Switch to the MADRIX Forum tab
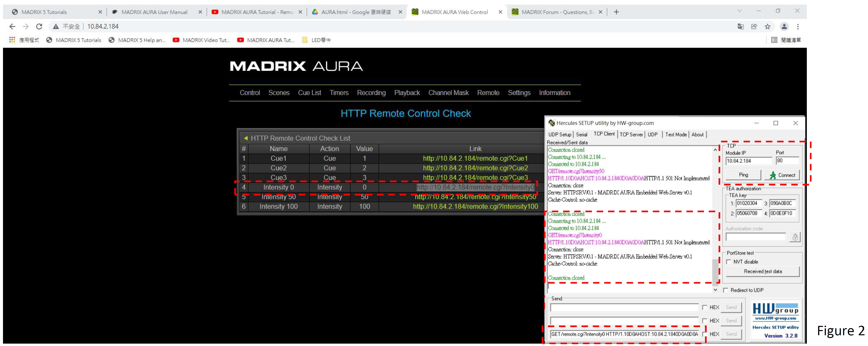Viewport: 868px width, 346px height. pos(558,12)
